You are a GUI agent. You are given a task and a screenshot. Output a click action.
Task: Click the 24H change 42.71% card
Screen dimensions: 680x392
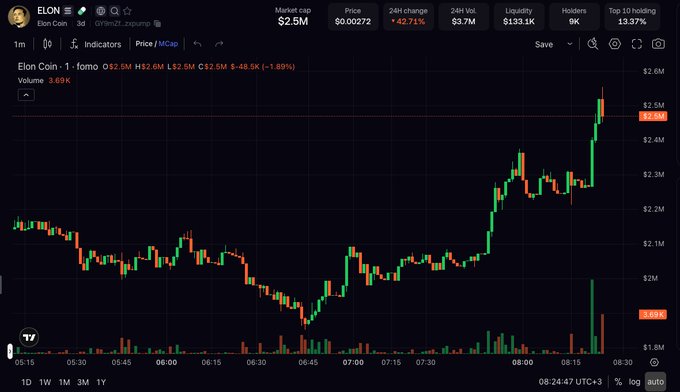(x=408, y=16)
